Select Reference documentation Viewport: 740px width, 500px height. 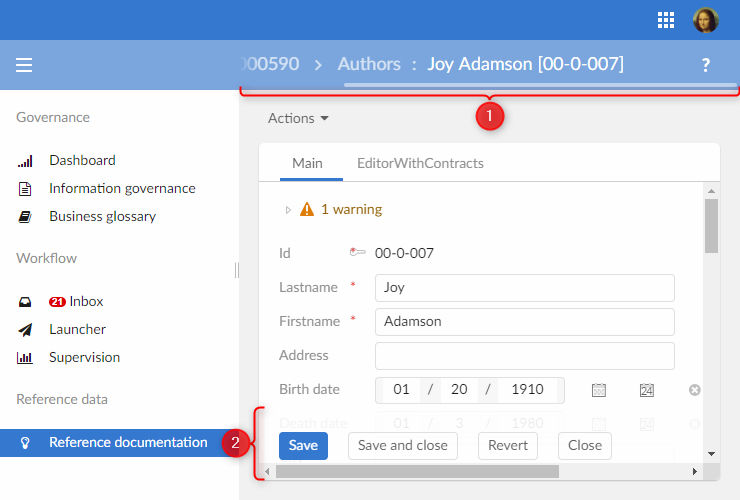(x=118, y=442)
